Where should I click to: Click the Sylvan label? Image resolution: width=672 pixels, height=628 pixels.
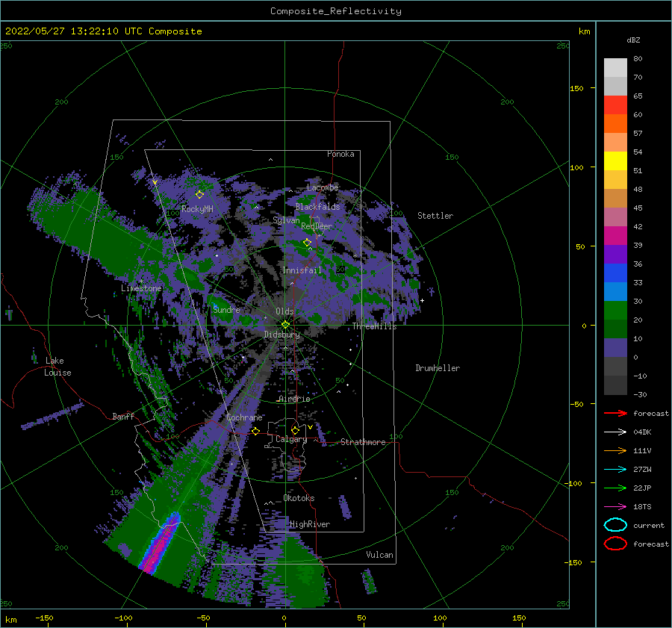click(286, 220)
